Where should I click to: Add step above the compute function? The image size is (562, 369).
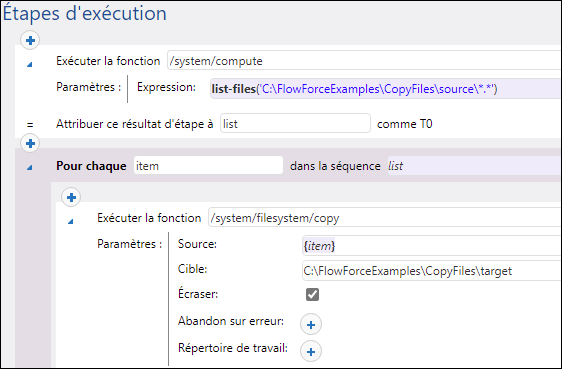[30, 40]
